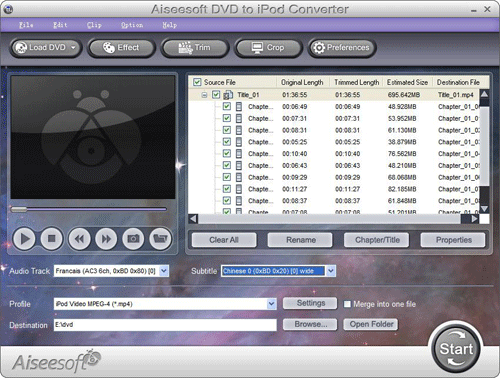Screen dimensions: 500x378
Task: Select the Title_01.mp4 destination cell
Action: [456, 95]
